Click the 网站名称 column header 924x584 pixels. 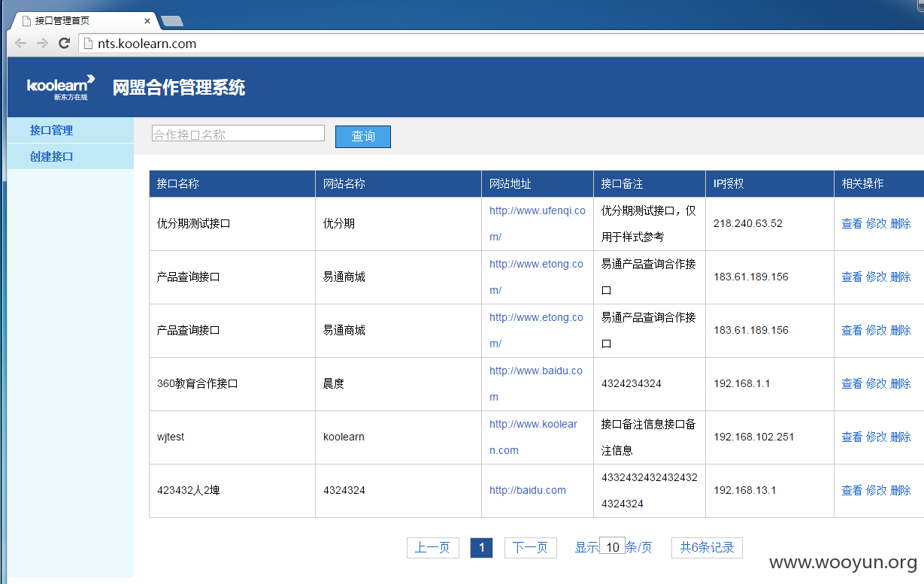[398, 183]
